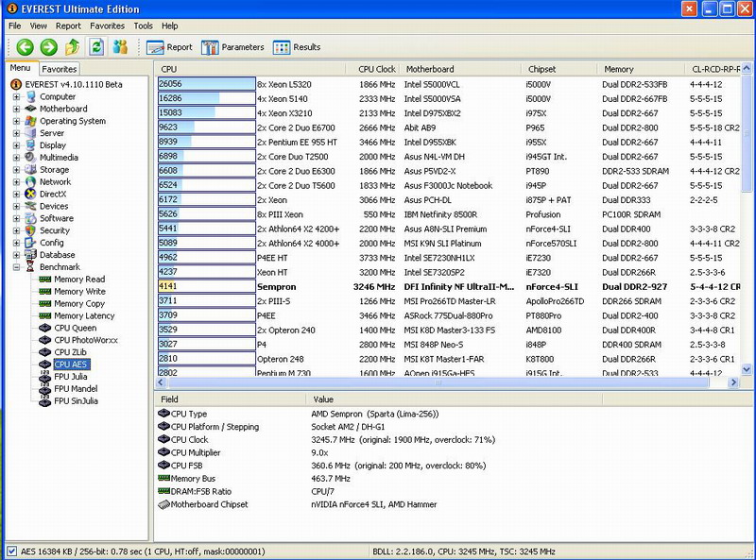The image size is (756, 560).
Task: Open the Tools menu
Action: pos(143,26)
